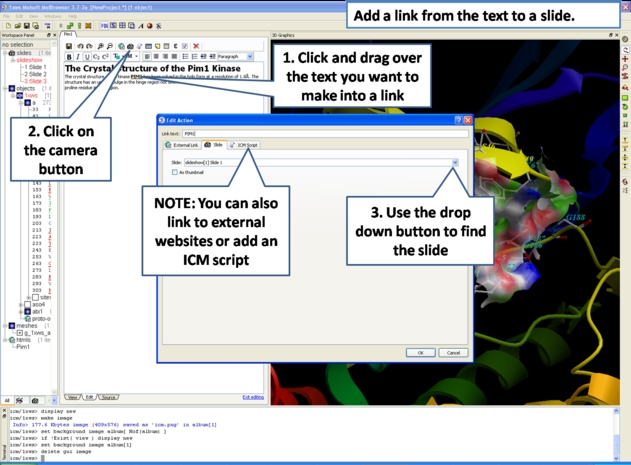The image size is (631, 465).
Task: Click the Save icon in HTML editor toolbar
Action: click(x=70, y=46)
